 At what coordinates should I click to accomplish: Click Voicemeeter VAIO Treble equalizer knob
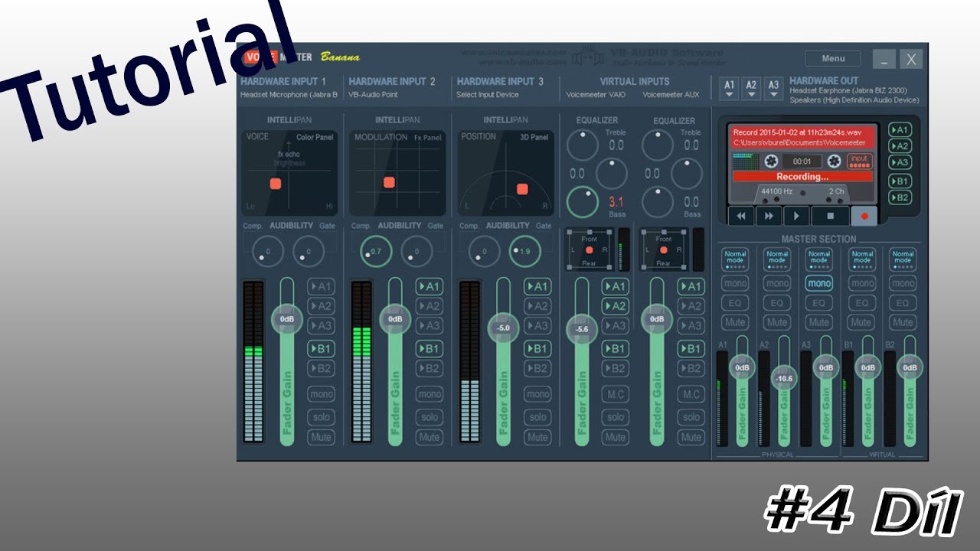pos(584,145)
